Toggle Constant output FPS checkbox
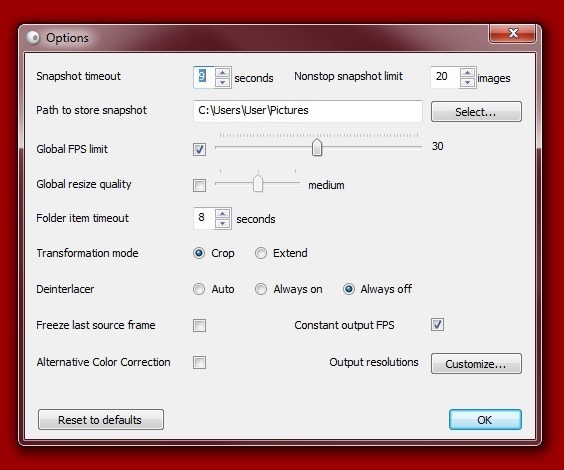564x470 pixels. (x=437, y=325)
